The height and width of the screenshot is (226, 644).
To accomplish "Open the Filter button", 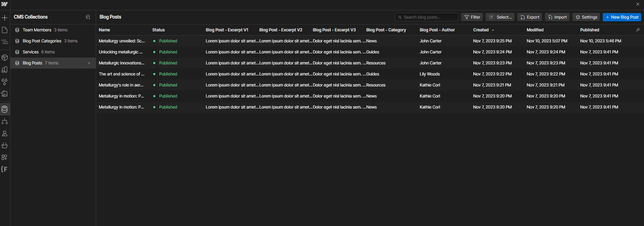I will point(472,17).
